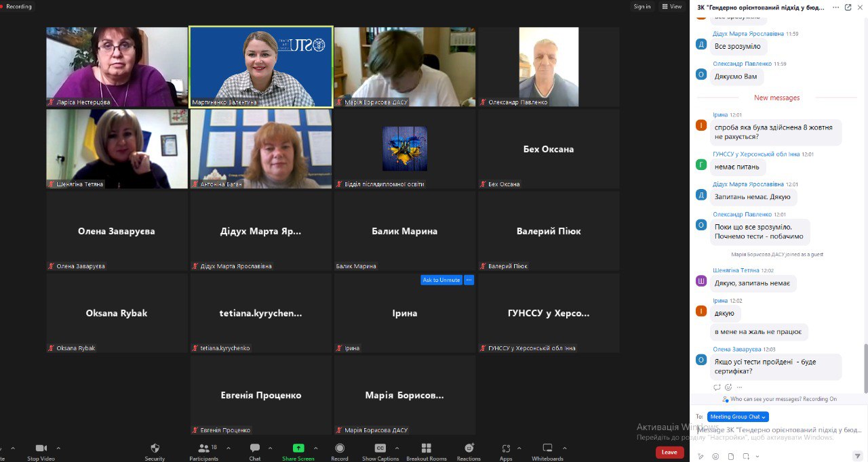Open the Security shield icon
The image size is (868, 462).
[155, 448]
